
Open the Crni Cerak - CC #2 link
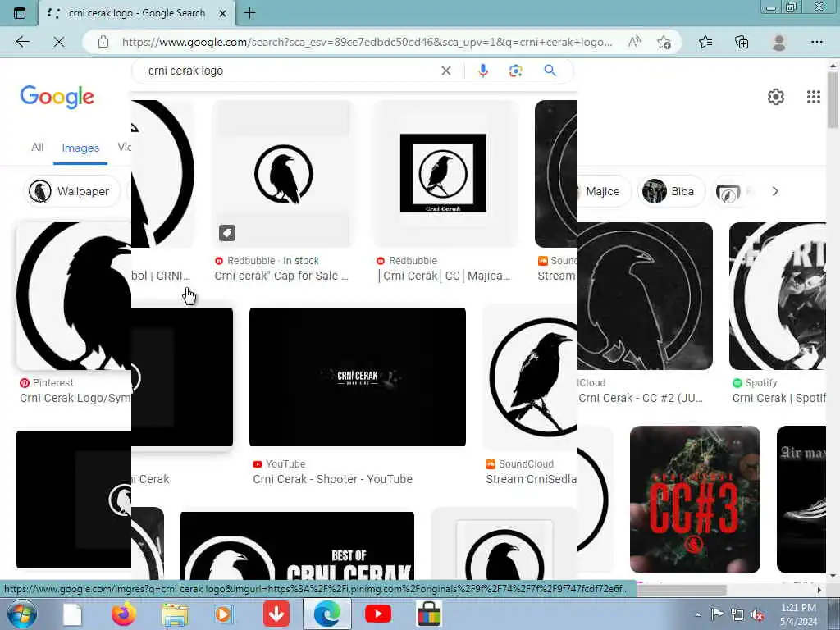640,398
